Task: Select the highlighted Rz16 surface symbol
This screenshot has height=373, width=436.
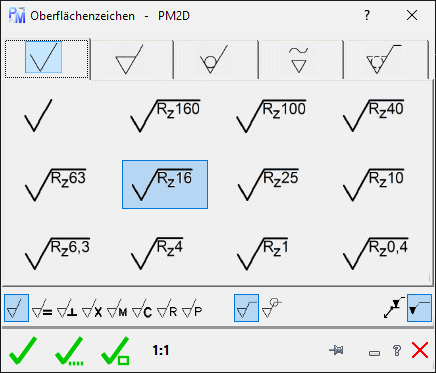Action: point(165,184)
